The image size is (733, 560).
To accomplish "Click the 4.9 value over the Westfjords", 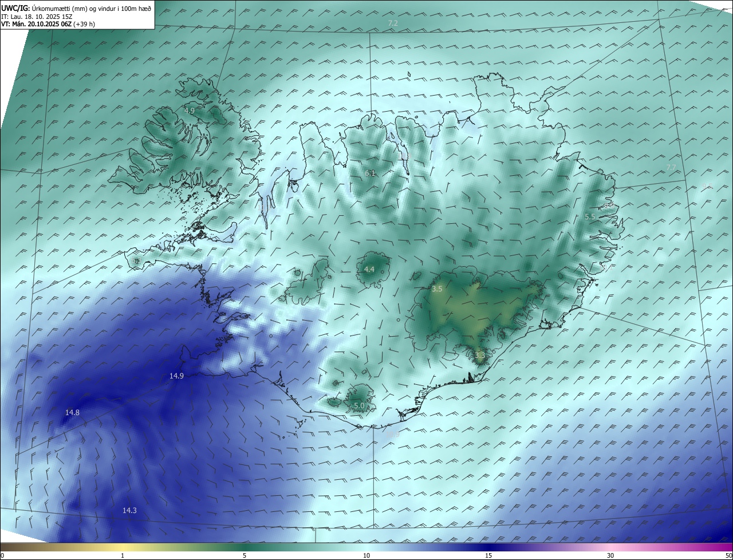I will (190, 110).
